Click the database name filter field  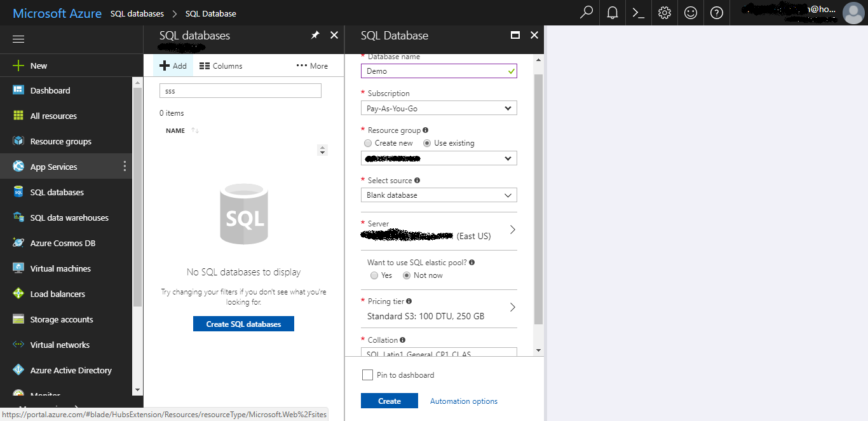(240, 90)
